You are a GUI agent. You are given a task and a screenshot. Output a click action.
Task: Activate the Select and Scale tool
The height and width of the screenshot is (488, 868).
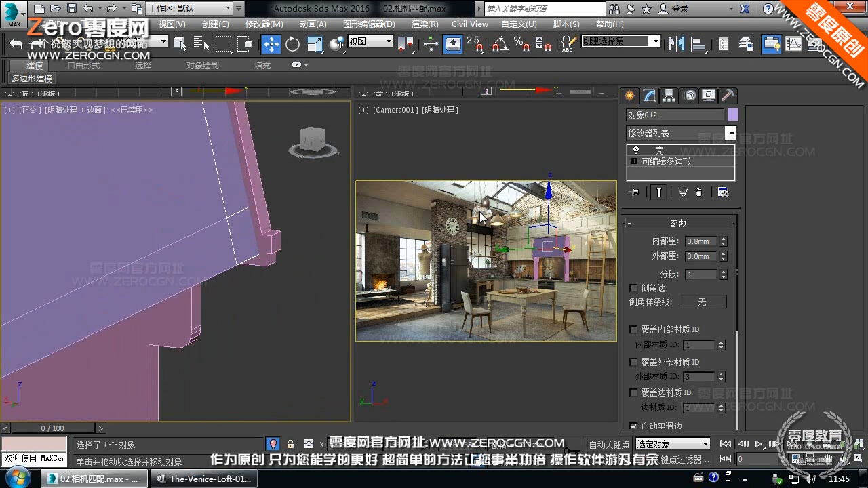coord(315,44)
